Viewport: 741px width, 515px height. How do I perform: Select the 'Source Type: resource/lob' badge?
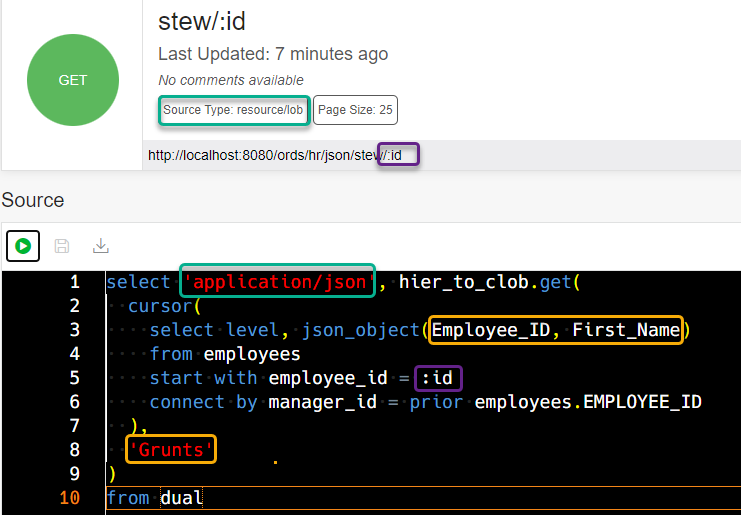(x=233, y=110)
